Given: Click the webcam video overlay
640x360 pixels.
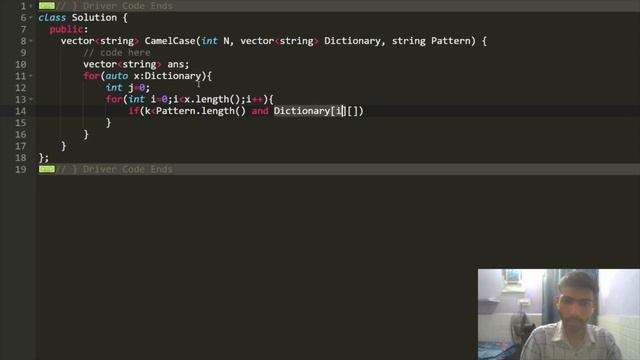Looking at the screenshot, I should [x=559, y=314].
